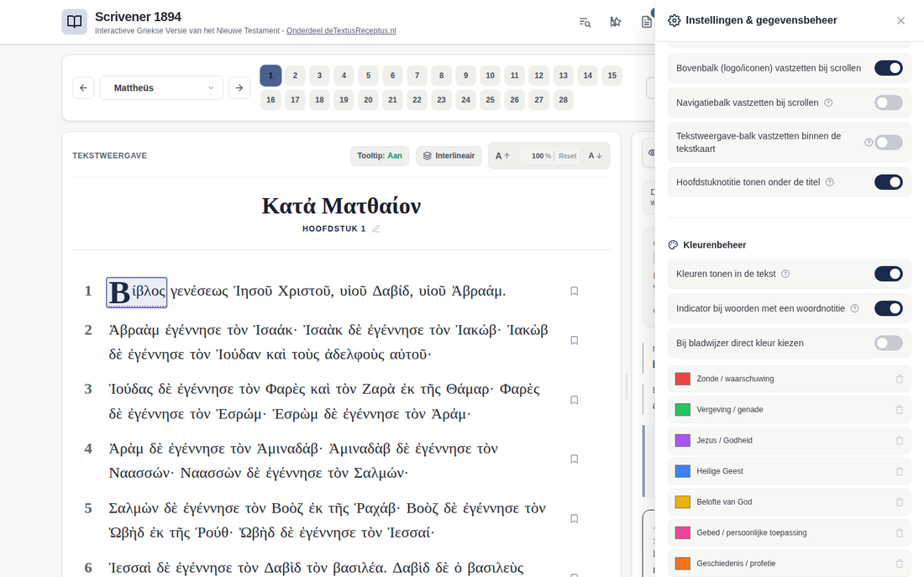Viewport: 924px width, 577px height.
Task: Show help for 'Hoofdstuknotitie tonen onder de titel'
Action: (x=830, y=182)
